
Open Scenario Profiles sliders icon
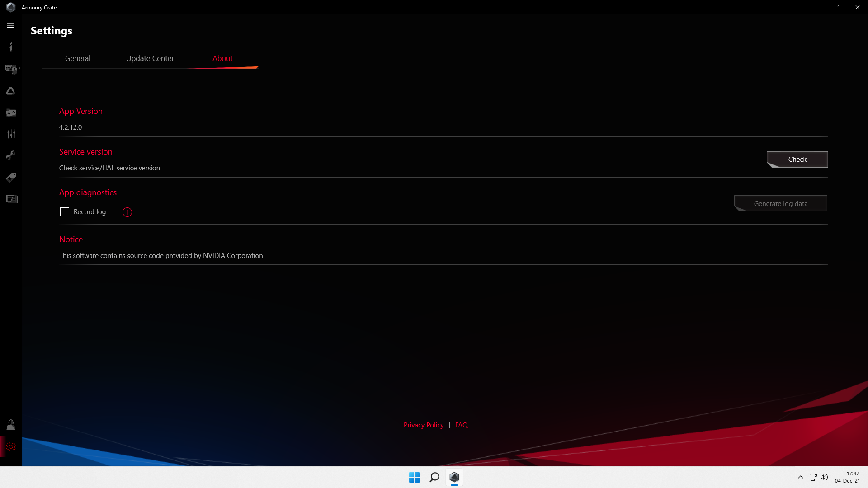(x=11, y=134)
